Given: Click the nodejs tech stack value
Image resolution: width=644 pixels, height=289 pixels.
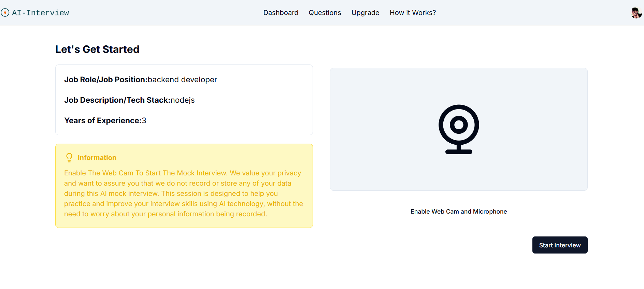Looking at the screenshot, I should [183, 100].
